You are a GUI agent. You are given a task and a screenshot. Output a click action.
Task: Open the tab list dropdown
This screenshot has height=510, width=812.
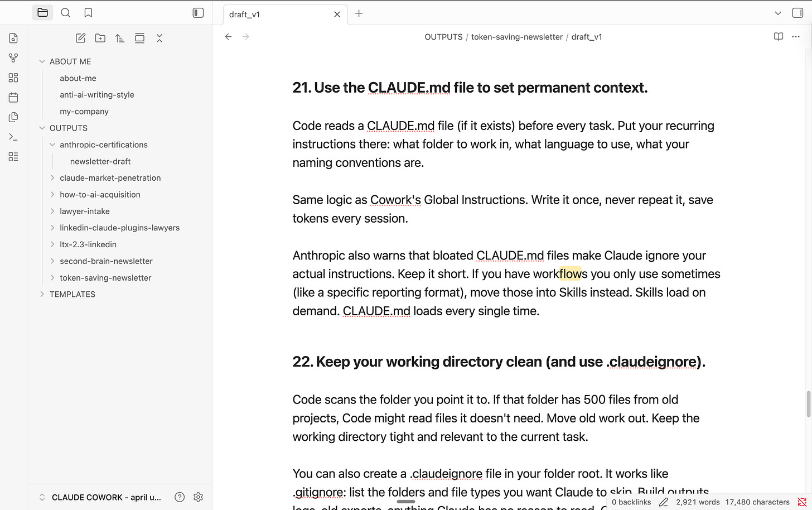pos(778,13)
